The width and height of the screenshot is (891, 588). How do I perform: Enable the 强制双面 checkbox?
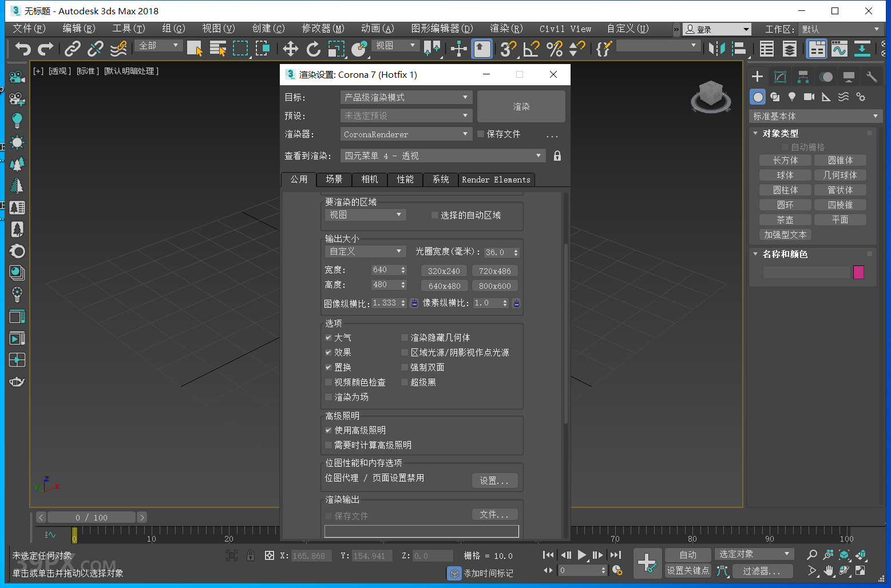(x=405, y=367)
